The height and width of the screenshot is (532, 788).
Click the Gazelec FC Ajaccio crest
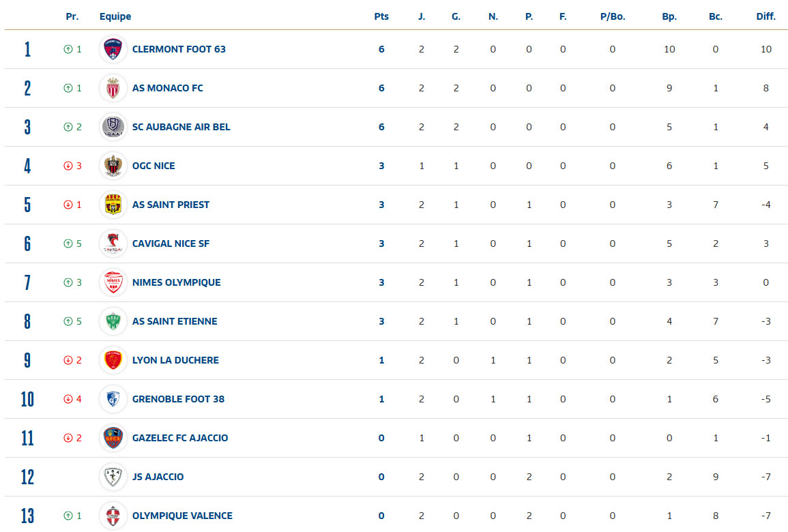pyautogui.click(x=113, y=438)
